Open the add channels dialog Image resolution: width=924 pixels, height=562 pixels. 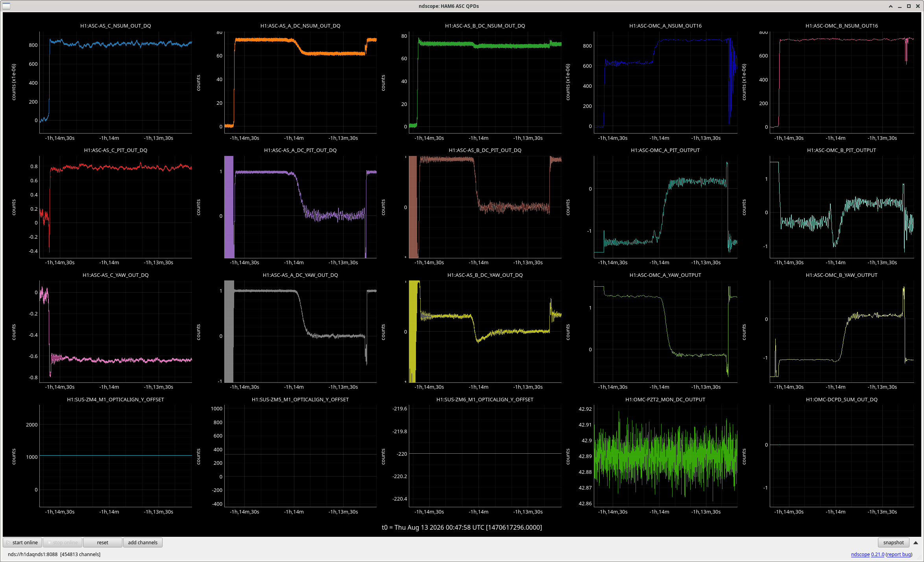click(x=143, y=542)
